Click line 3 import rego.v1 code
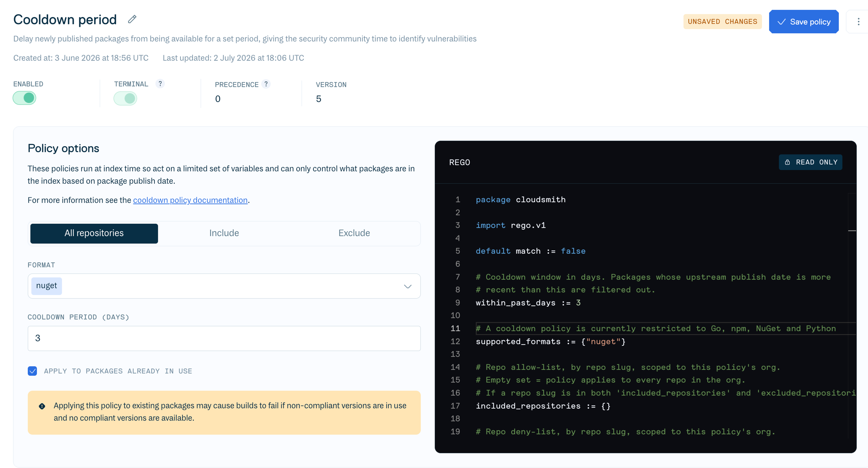The height and width of the screenshot is (468, 868). [510, 225]
